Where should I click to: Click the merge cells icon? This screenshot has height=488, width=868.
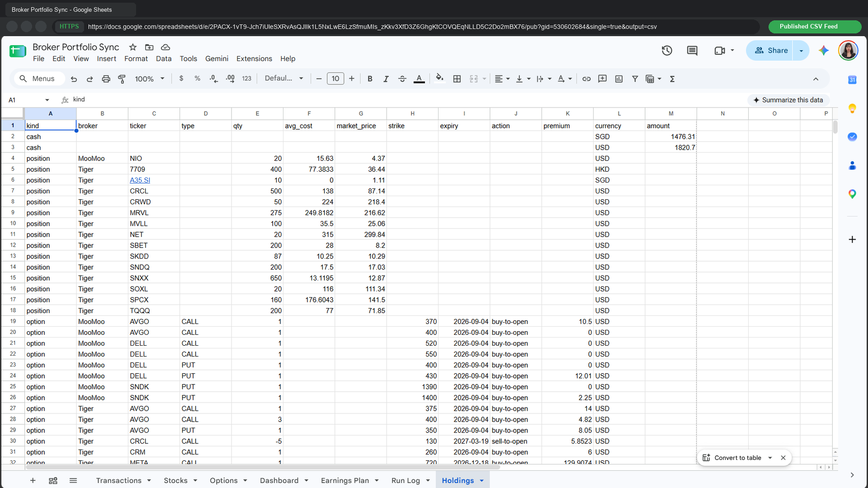point(473,79)
